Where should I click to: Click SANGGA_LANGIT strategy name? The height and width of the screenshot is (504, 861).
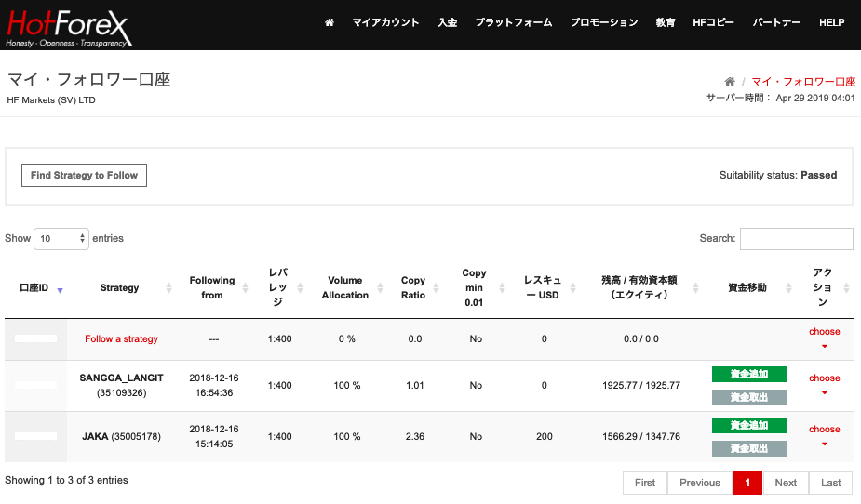click(121, 378)
